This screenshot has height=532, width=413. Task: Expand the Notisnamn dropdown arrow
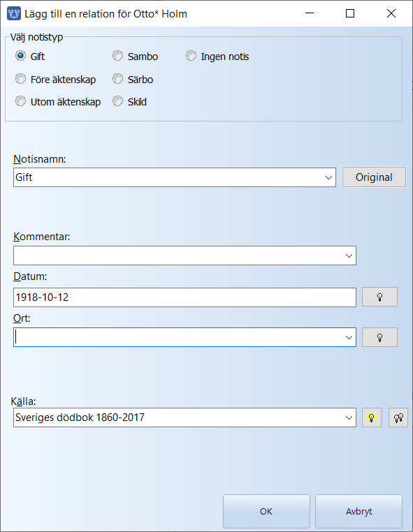coord(328,177)
